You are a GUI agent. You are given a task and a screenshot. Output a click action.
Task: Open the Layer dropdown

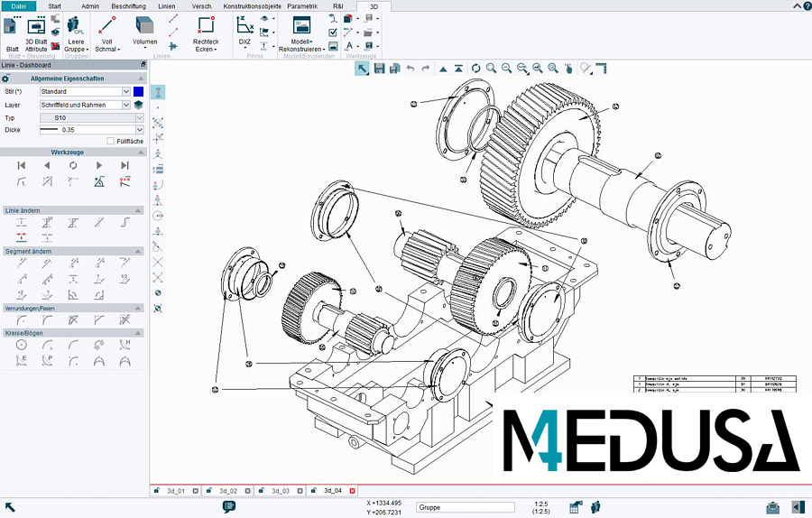pyautogui.click(x=125, y=106)
